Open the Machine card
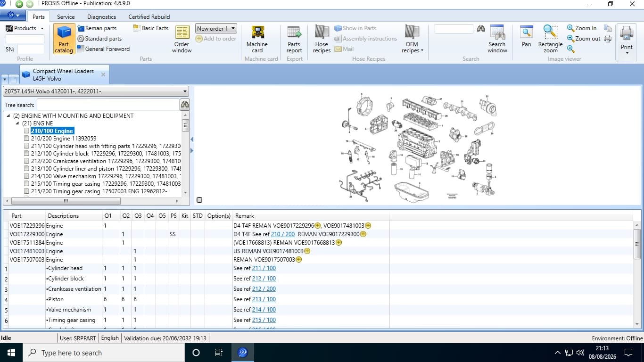 [257, 39]
